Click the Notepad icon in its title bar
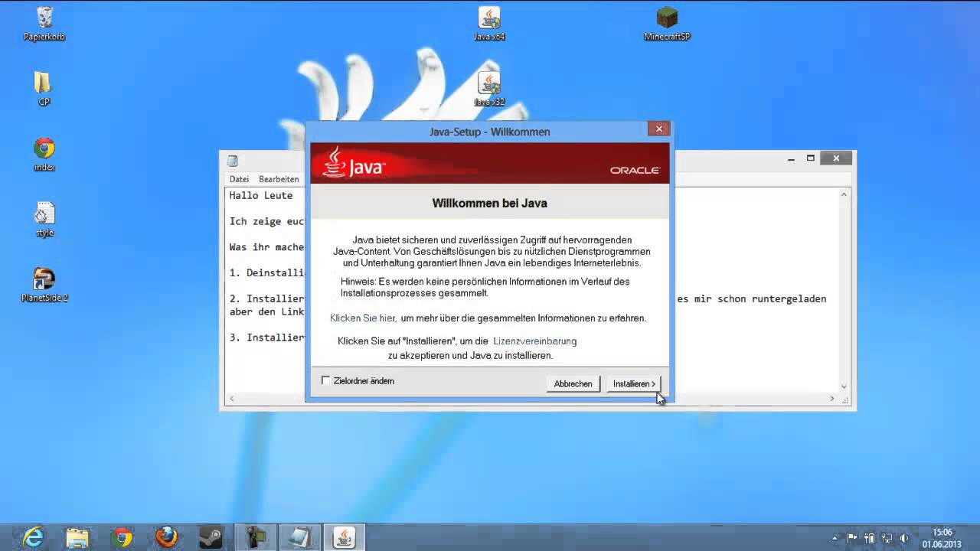 point(233,161)
